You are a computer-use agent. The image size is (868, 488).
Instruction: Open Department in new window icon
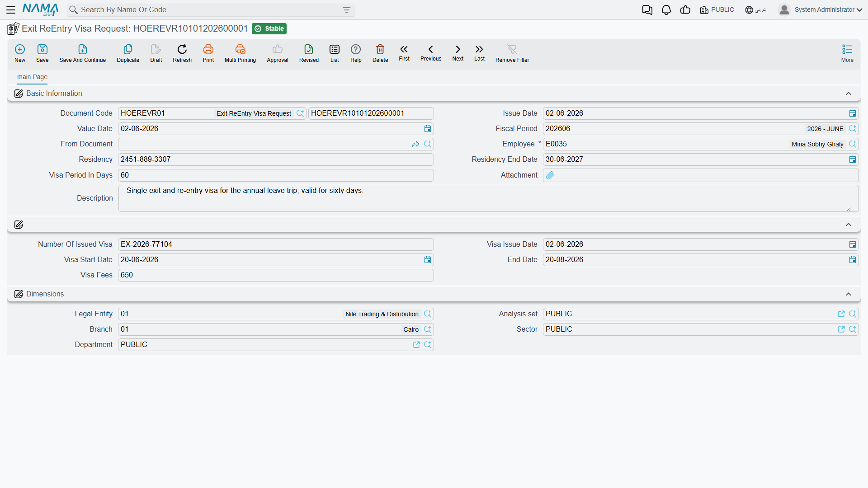point(416,345)
